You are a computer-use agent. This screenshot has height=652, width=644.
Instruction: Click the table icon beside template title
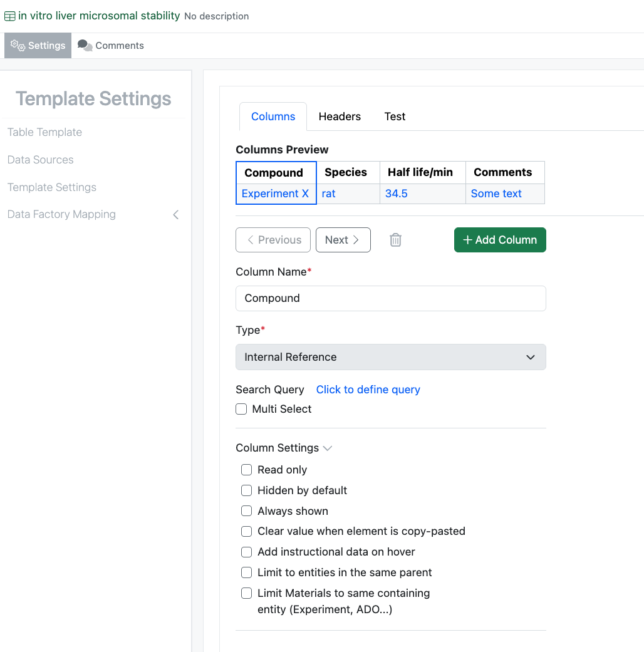10,16
